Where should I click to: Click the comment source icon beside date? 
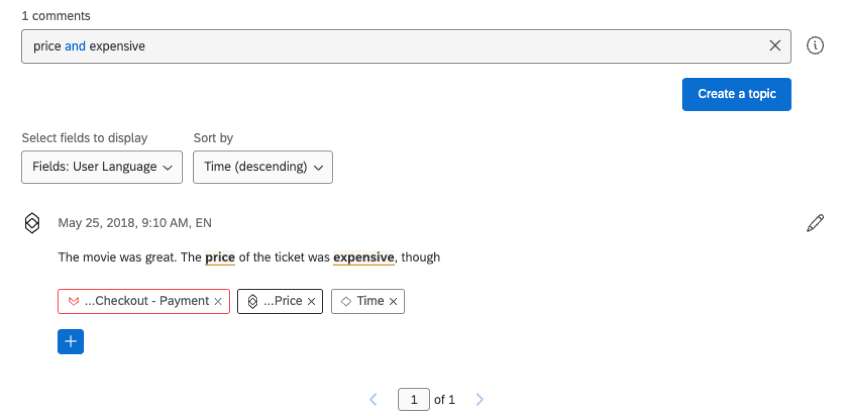click(32, 223)
